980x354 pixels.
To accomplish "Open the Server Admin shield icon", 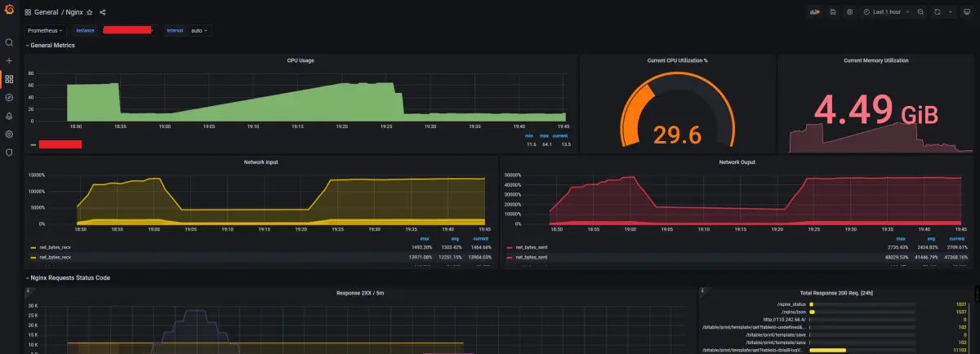I will click(9, 152).
